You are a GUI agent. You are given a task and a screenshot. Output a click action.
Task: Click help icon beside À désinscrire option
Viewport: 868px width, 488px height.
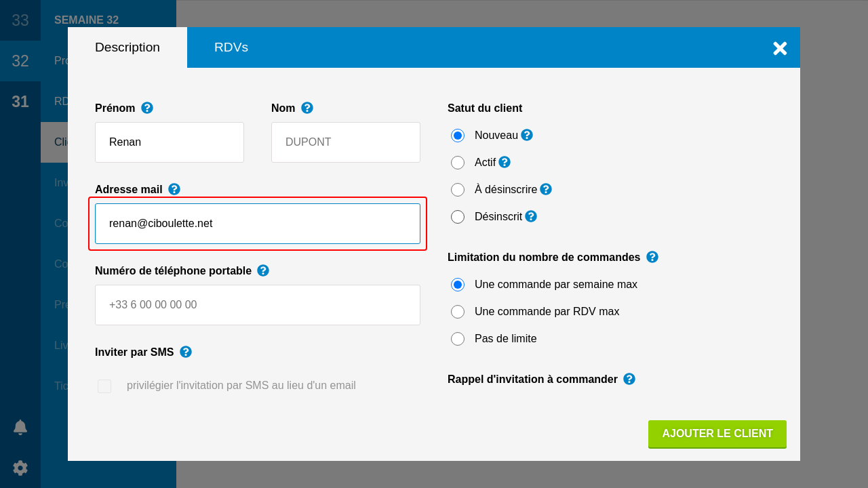pos(546,189)
